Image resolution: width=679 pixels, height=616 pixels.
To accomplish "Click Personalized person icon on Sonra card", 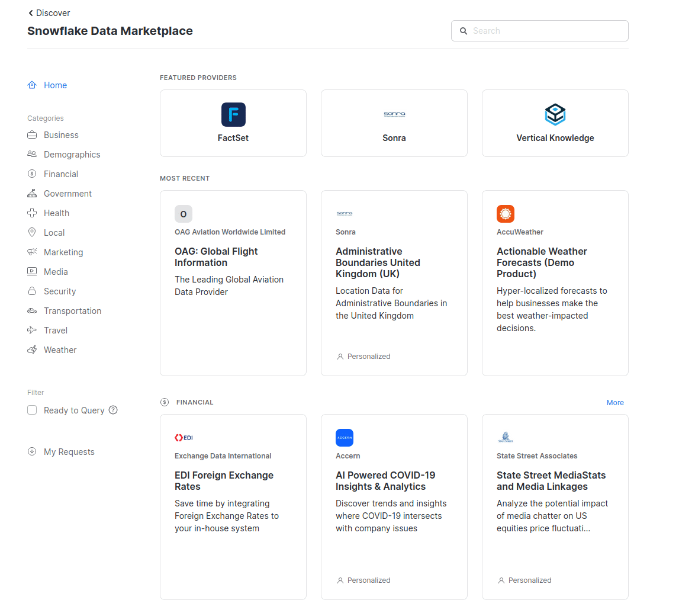I will [x=340, y=357].
